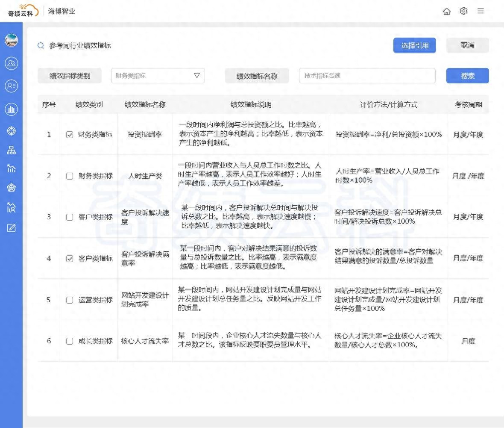This screenshot has width=504, height=428.
Task: Click the 投资报酬率 indicator name cell
Action: coord(145,135)
